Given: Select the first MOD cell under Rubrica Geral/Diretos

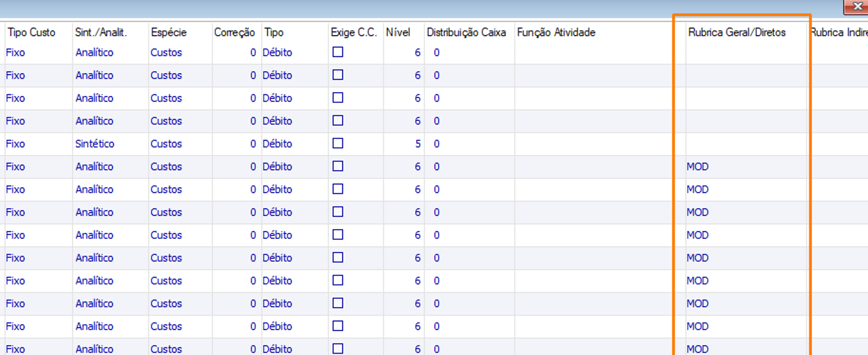Looking at the screenshot, I should (x=698, y=166).
